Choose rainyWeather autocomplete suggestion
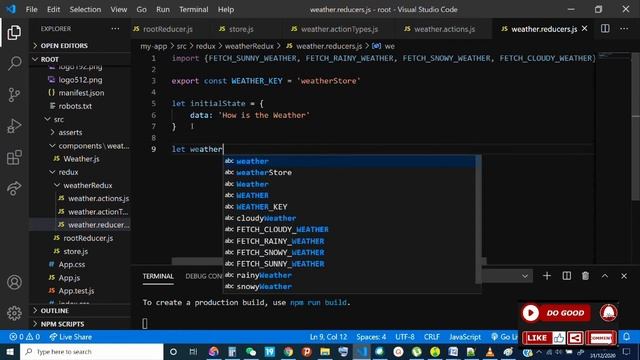Image resolution: width=640 pixels, height=360 pixels. click(x=349, y=275)
